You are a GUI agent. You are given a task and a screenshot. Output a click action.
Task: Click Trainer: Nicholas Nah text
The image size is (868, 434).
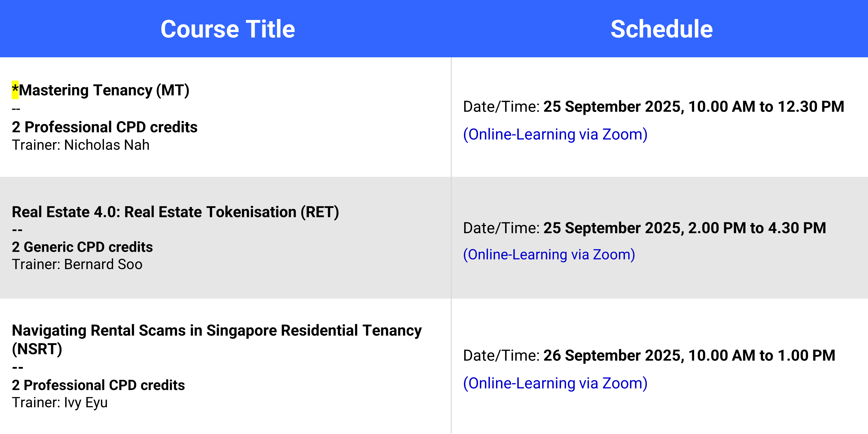click(80, 145)
